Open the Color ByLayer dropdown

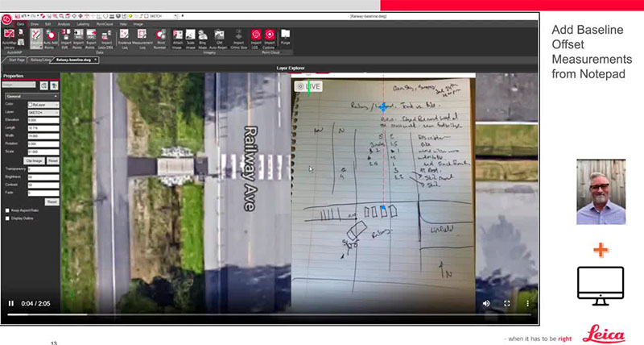[42, 104]
